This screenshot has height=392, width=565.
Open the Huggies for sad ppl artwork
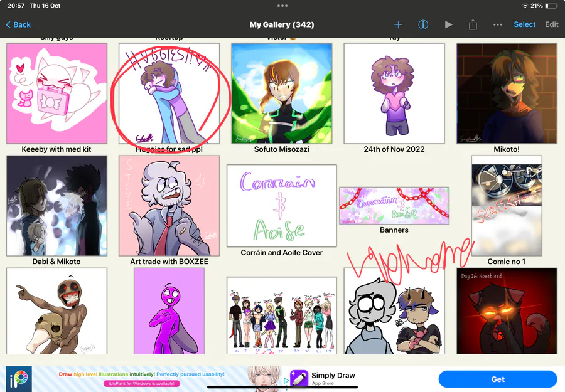click(x=169, y=93)
